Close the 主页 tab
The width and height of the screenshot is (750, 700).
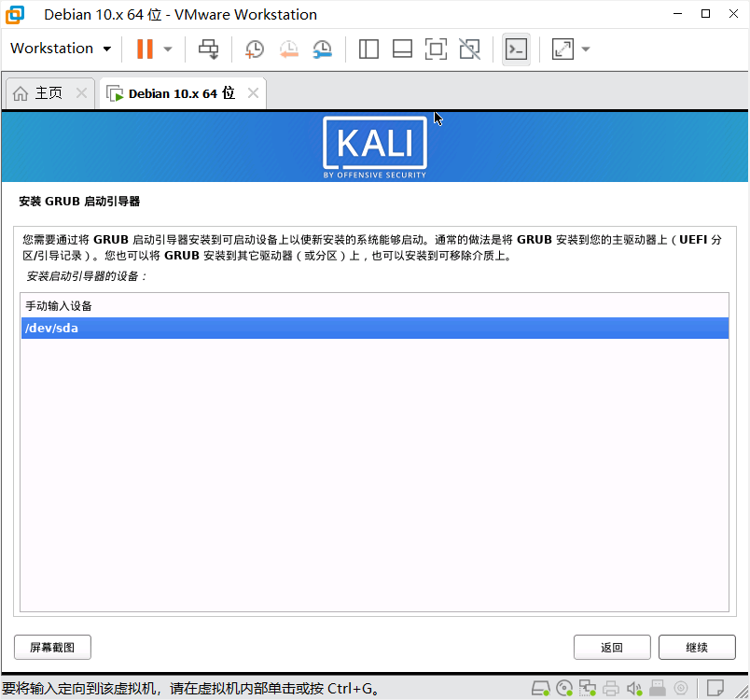tap(82, 92)
